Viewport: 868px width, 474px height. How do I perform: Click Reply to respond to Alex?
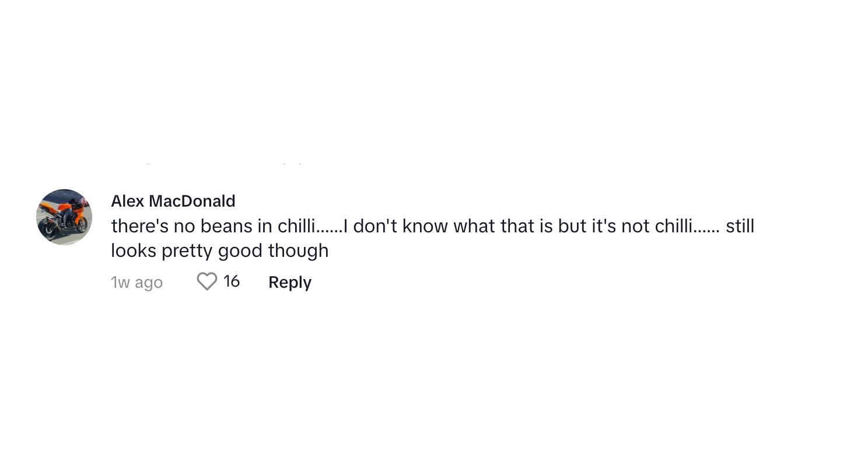(x=289, y=282)
